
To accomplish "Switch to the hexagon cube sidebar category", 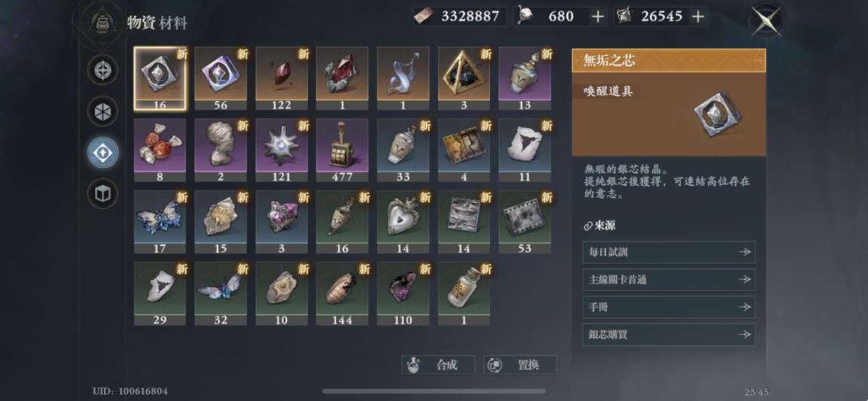I will pos(103,111).
